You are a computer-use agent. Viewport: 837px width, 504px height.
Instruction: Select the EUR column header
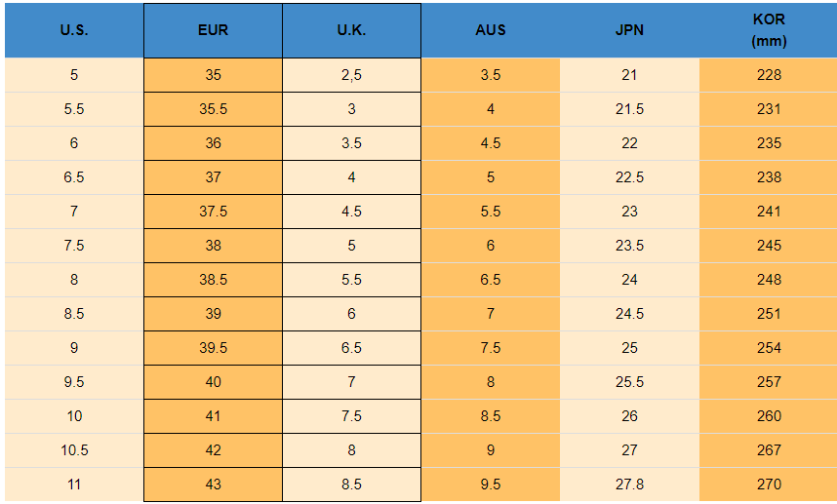[213, 30]
